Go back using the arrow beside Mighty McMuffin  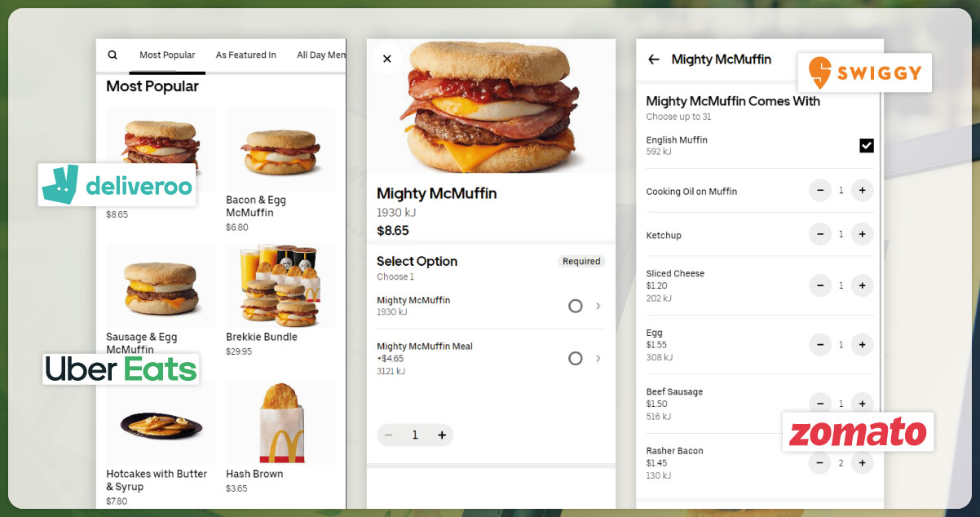click(653, 60)
